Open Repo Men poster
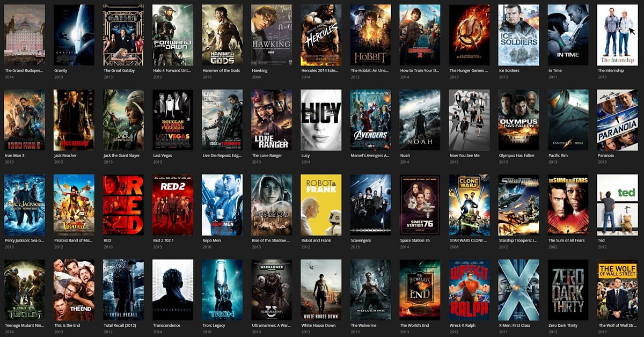644x337 pixels. [x=222, y=205]
